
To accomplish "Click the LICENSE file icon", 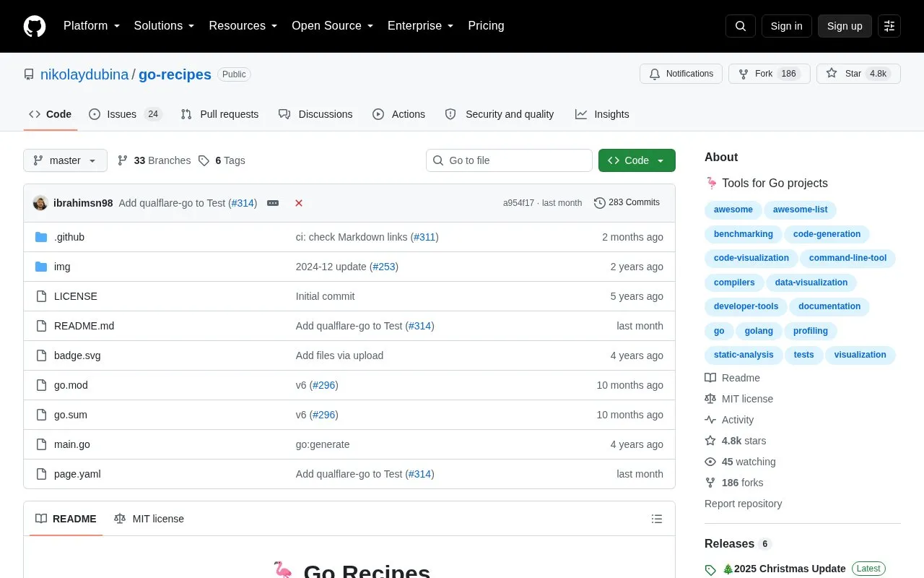I will click(x=41, y=296).
